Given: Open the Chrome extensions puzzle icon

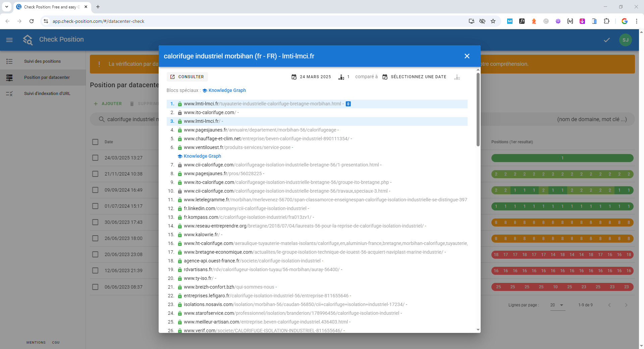Looking at the screenshot, I should pyautogui.click(x=606, y=21).
